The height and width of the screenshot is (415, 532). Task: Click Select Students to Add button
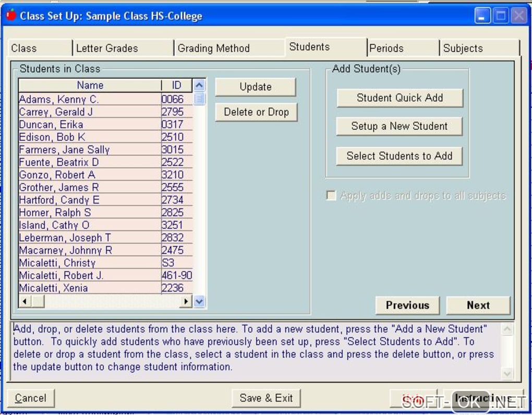coord(400,156)
